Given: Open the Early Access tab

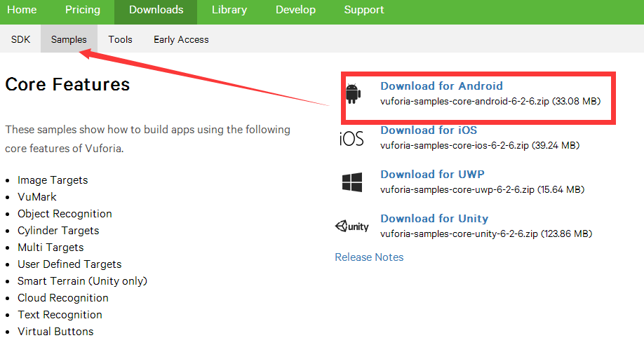Looking at the screenshot, I should click(x=181, y=39).
